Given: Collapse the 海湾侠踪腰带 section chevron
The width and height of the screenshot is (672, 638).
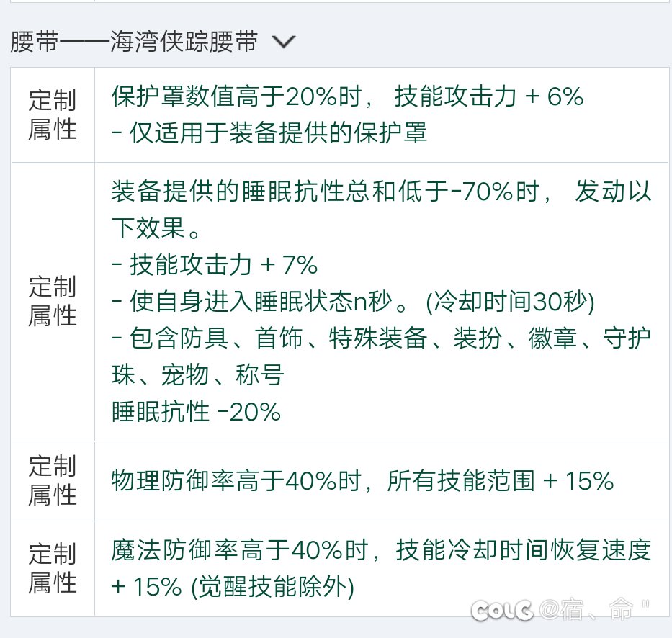Looking at the screenshot, I should [284, 42].
